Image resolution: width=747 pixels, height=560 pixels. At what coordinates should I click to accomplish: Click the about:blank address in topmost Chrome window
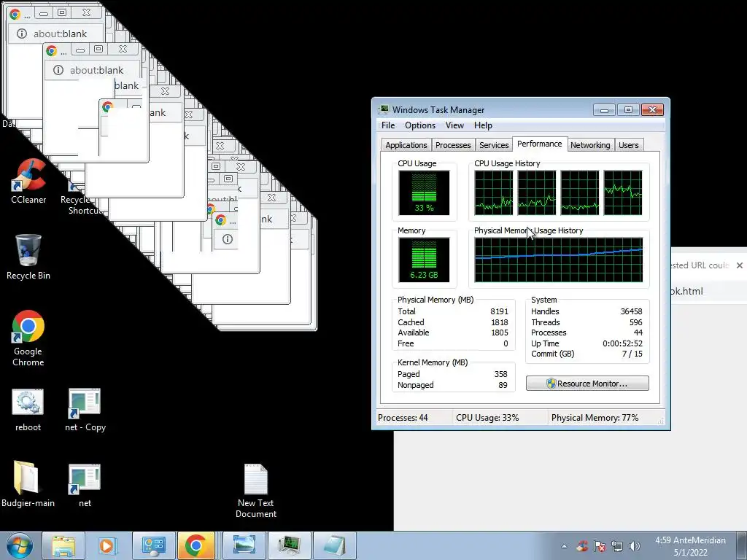coord(60,34)
